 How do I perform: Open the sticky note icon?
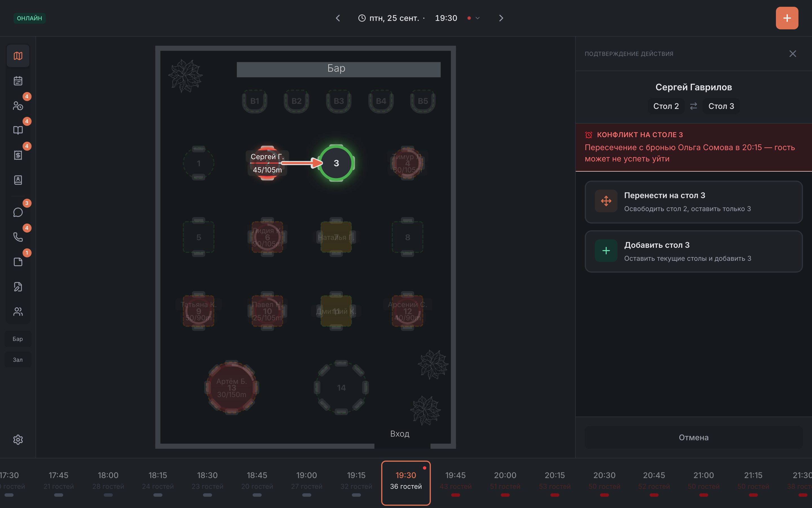click(18, 262)
